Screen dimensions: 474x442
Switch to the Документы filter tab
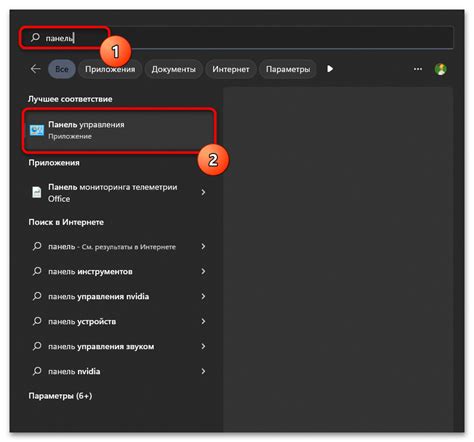(173, 69)
